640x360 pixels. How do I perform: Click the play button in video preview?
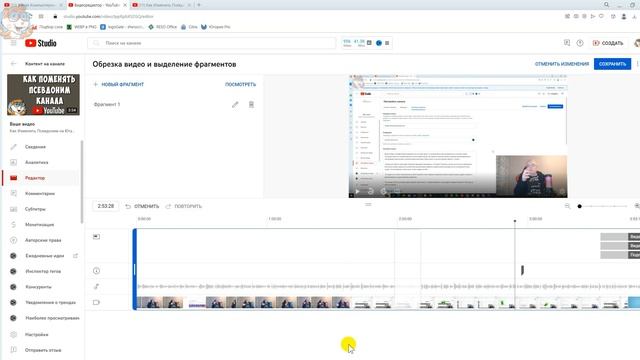click(357, 191)
